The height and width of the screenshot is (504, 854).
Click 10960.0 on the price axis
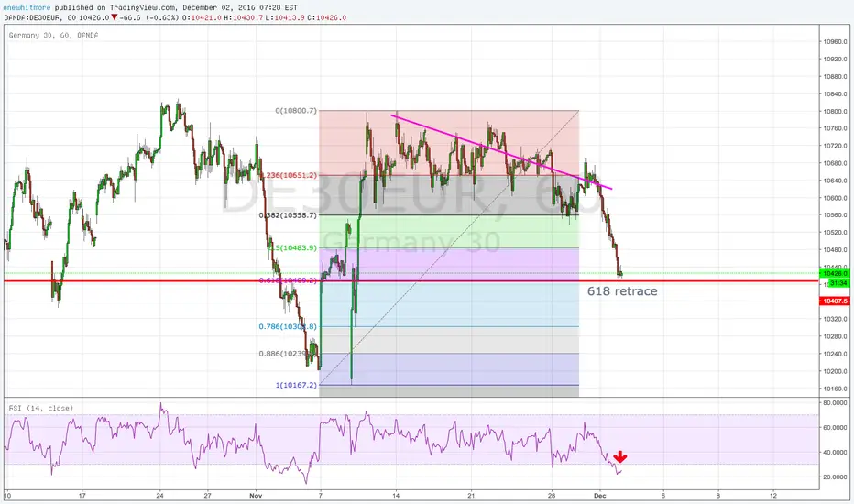tap(835, 41)
